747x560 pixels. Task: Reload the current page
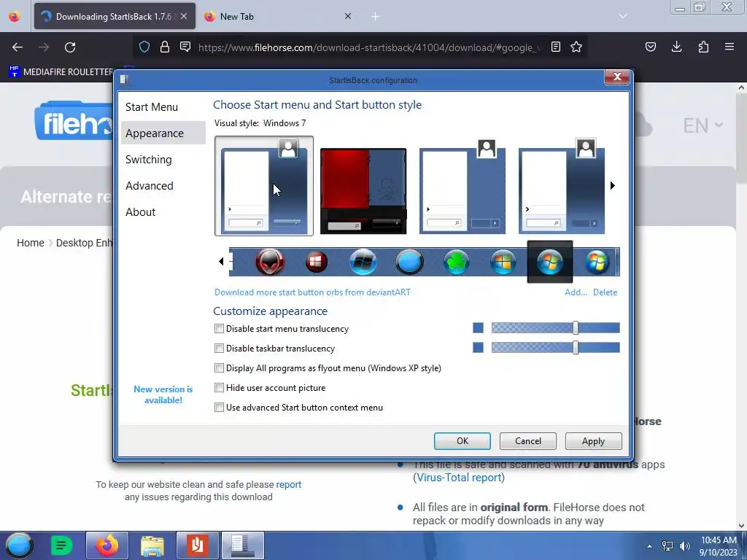point(70,47)
